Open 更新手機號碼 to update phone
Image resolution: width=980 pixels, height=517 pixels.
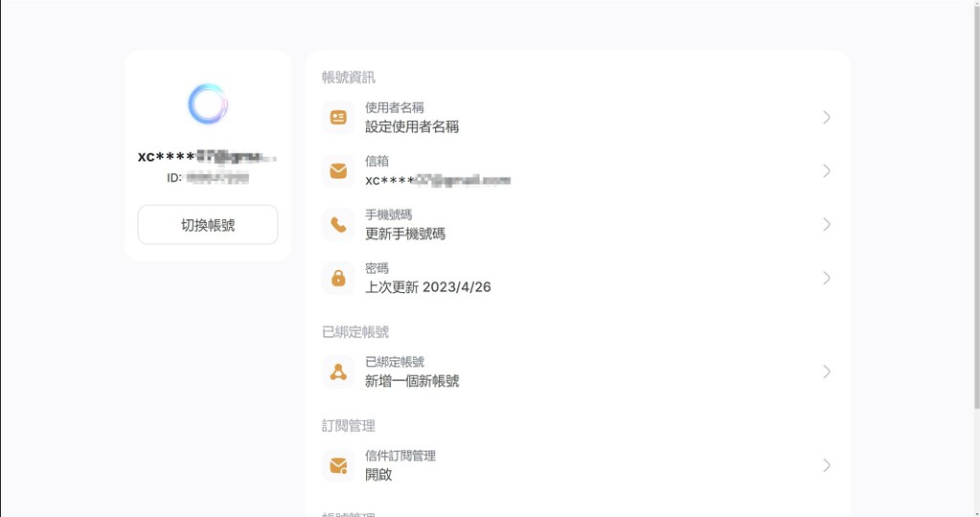[x=405, y=234]
